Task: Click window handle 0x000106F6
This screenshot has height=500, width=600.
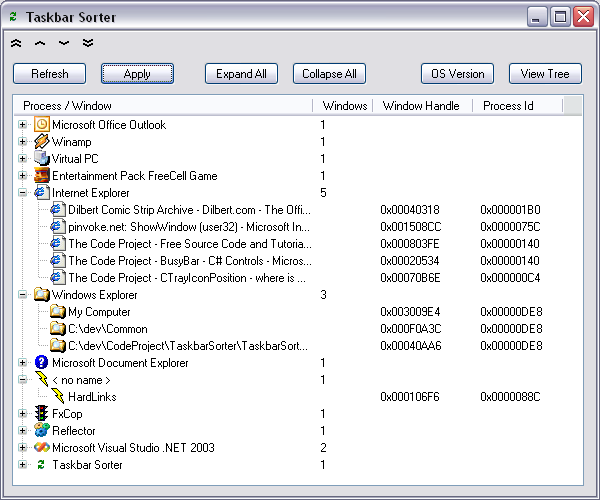Action: [409, 396]
